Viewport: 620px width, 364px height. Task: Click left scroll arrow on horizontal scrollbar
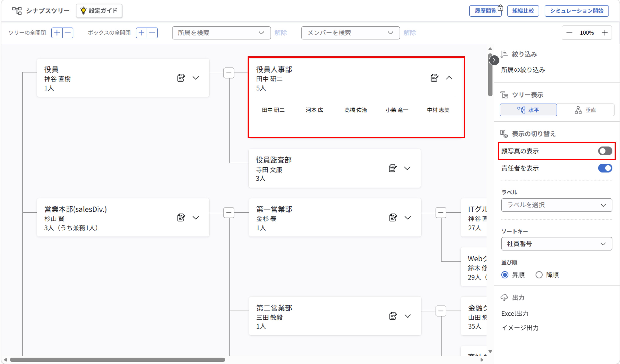[5, 360]
